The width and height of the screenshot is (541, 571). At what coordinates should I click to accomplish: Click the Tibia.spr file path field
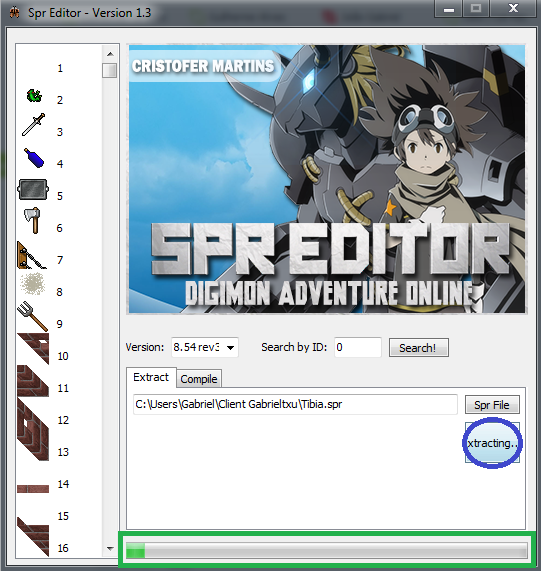295,404
